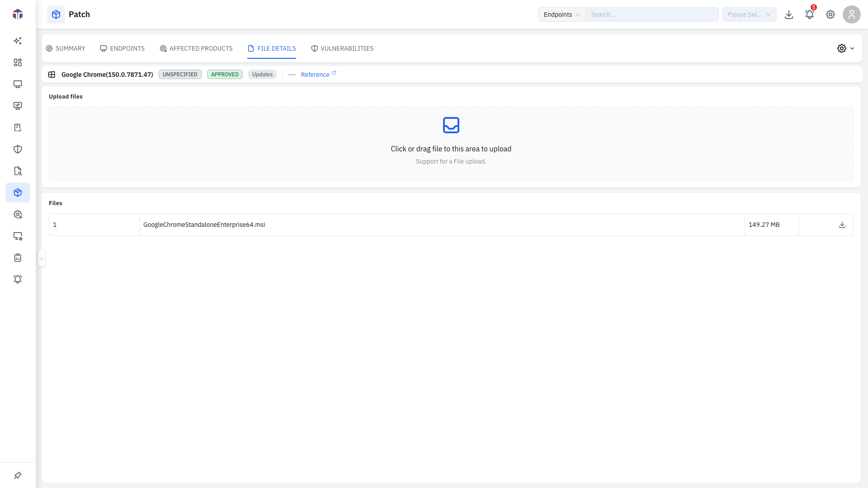Click the alerts bell icon in the sidebar
The height and width of the screenshot is (488, 868).
pyautogui.click(x=18, y=279)
